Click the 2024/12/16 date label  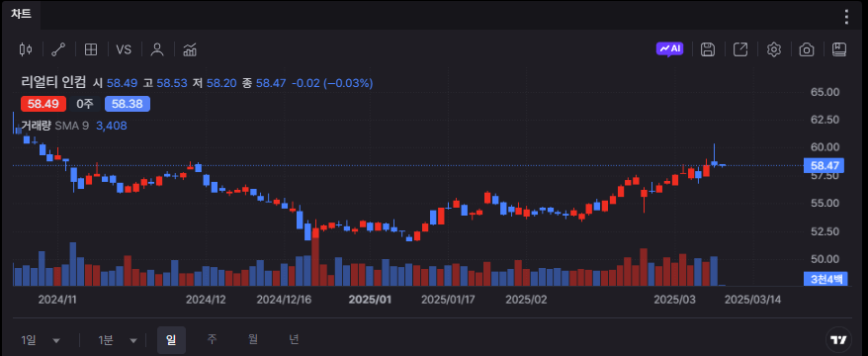coord(284,300)
